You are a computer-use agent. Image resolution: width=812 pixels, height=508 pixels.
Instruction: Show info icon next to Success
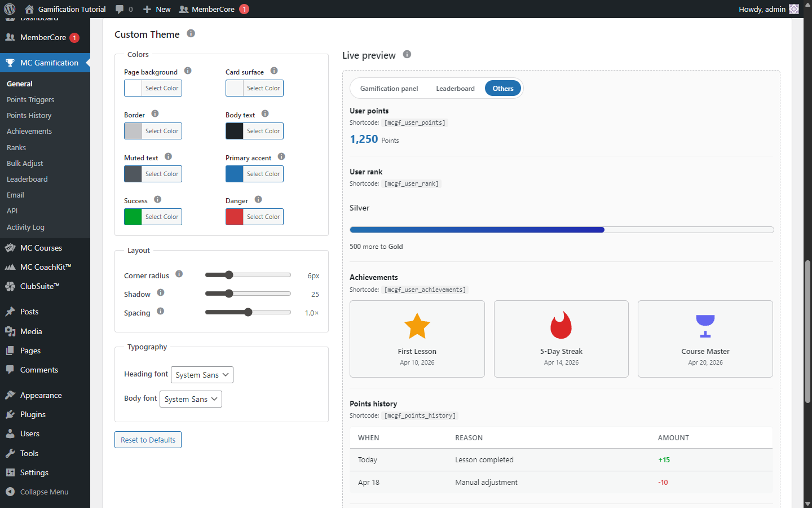point(157,199)
